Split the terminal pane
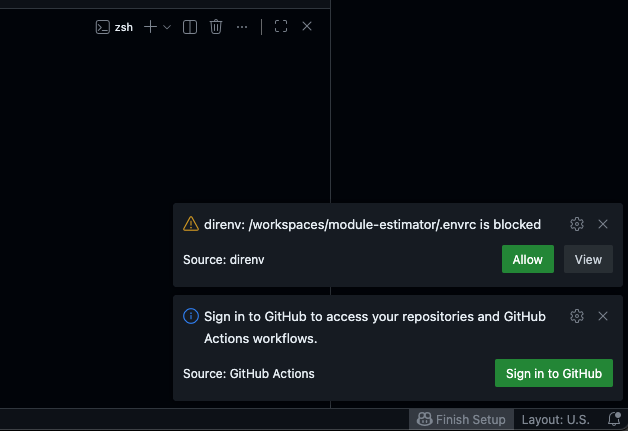 click(190, 27)
